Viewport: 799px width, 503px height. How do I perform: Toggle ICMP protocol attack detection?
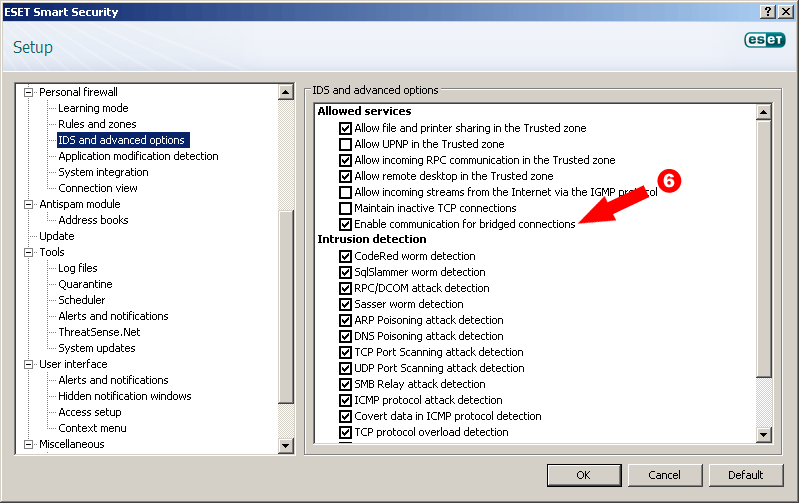[345, 401]
